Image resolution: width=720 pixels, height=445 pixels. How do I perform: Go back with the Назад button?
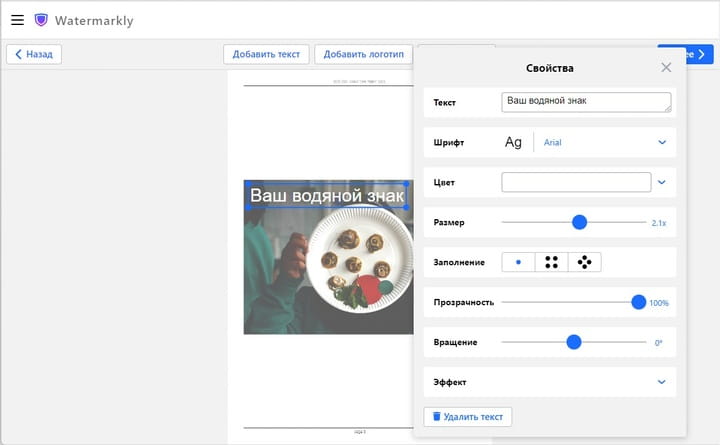coord(34,54)
